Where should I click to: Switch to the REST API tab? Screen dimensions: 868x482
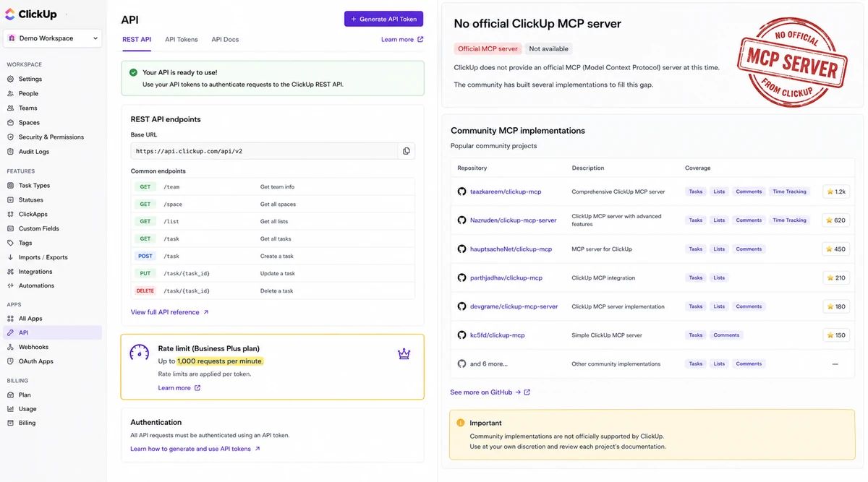coord(137,40)
